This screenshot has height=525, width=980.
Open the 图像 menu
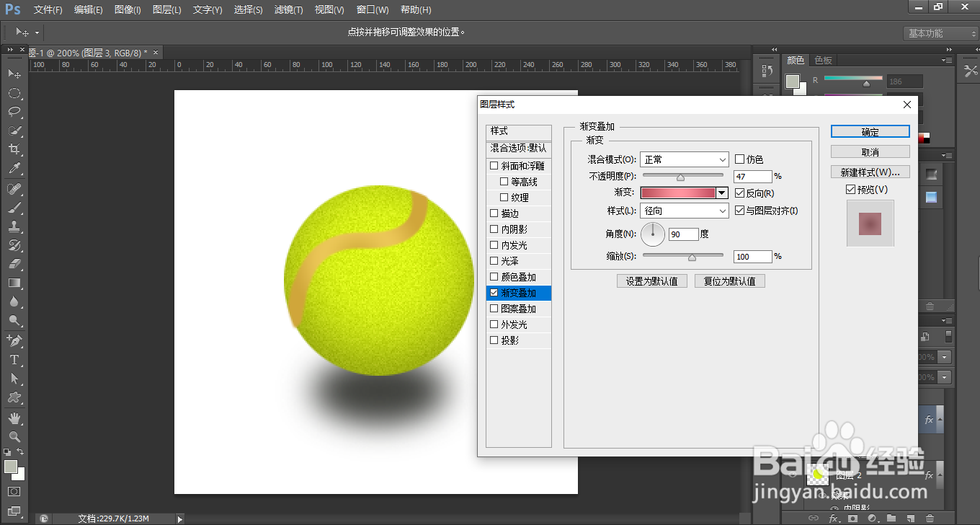pos(128,10)
